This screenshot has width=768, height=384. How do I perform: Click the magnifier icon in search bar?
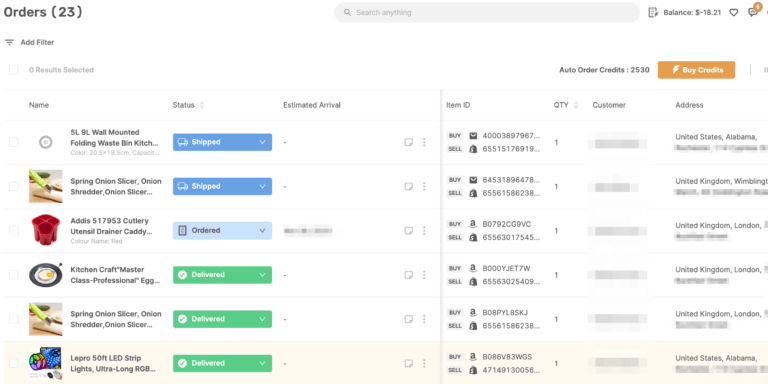(347, 13)
